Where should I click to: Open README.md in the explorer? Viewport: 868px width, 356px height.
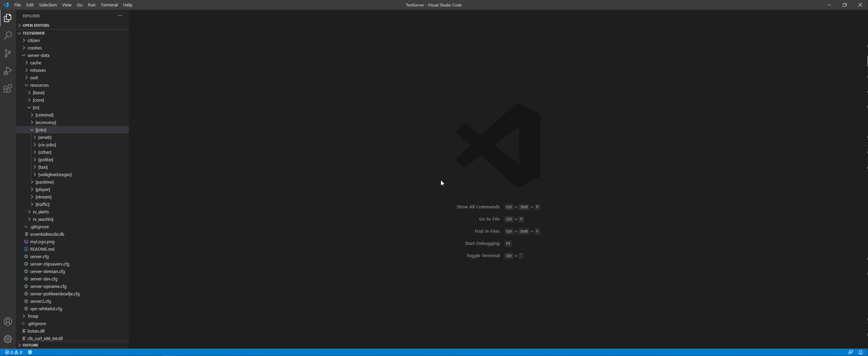[42, 249]
